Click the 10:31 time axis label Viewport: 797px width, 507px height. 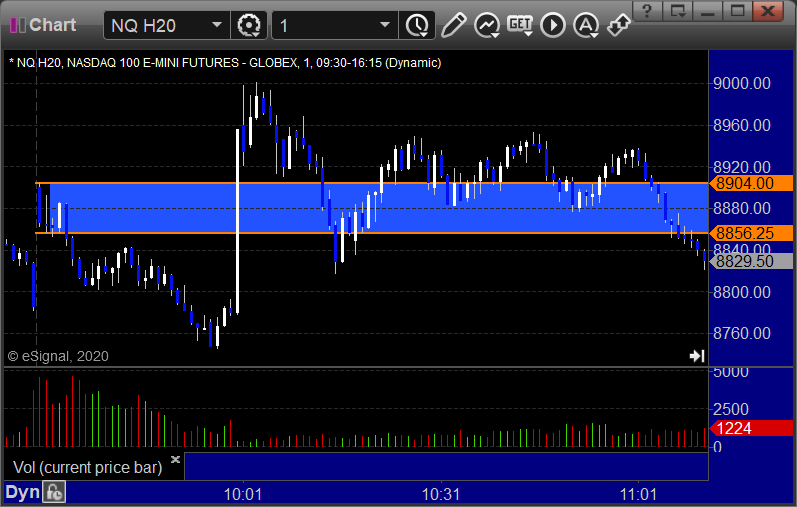click(441, 494)
